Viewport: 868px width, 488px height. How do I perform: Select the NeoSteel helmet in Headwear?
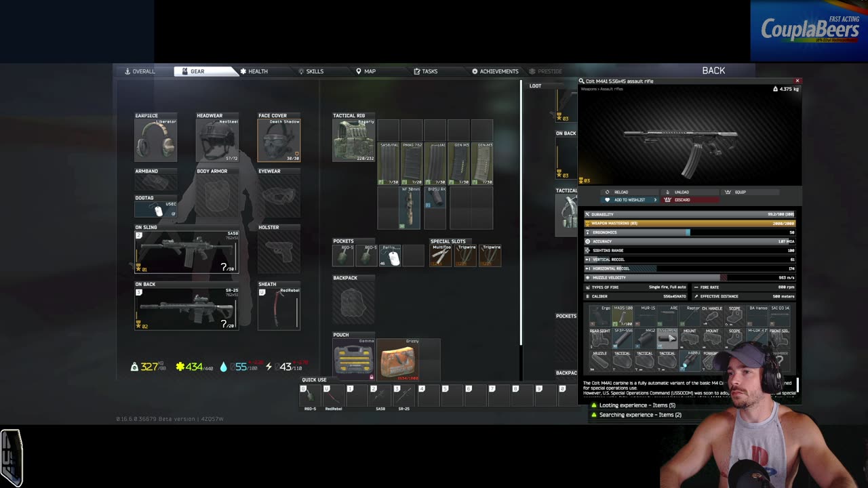tap(217, 140)
